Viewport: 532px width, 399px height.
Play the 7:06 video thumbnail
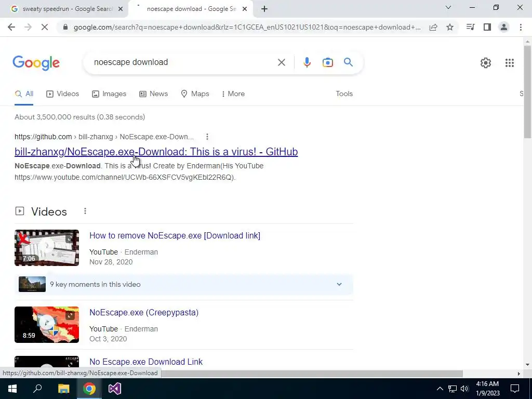[x=47, y=248]
